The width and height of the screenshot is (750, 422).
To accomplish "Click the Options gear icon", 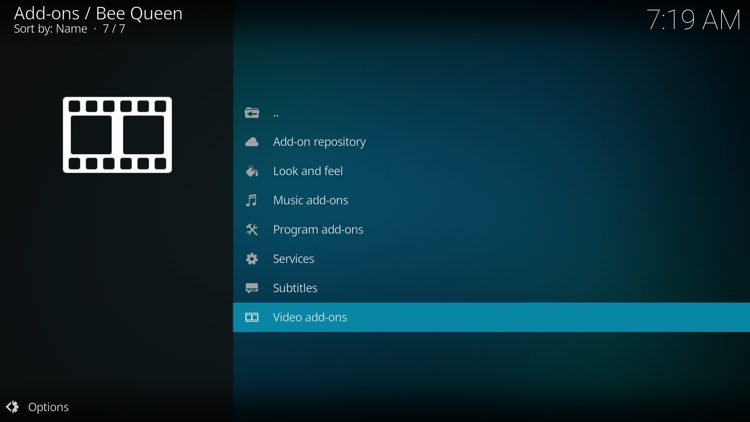I will click(x=12, y=407).
